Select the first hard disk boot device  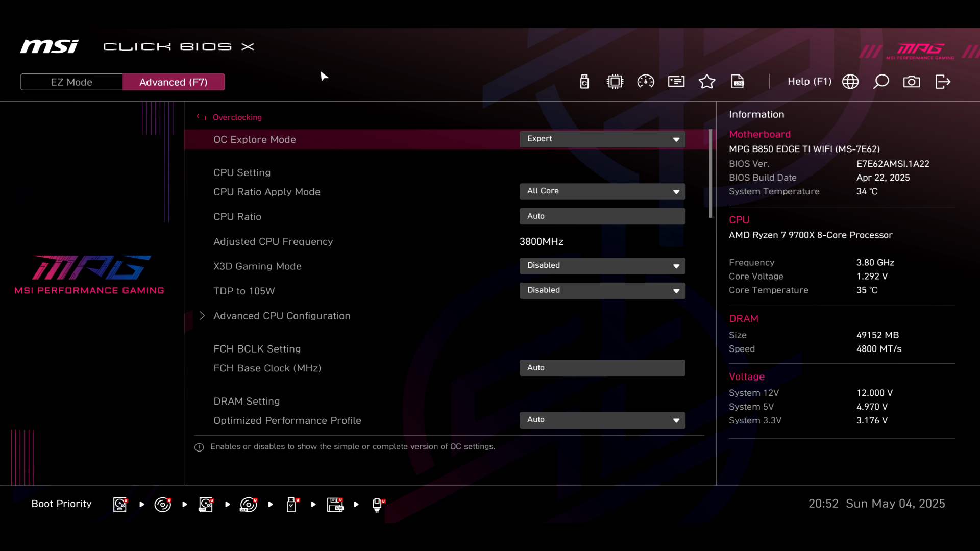(120, 504)
